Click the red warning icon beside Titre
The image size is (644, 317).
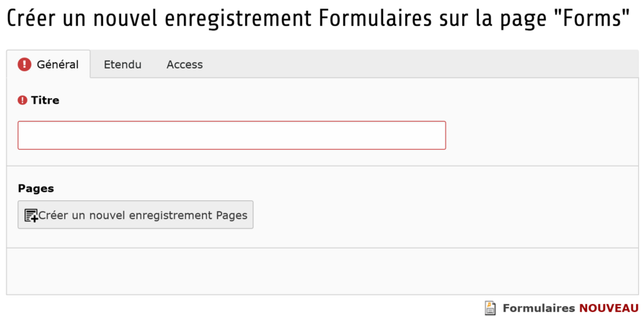click(x=22, y=100)
